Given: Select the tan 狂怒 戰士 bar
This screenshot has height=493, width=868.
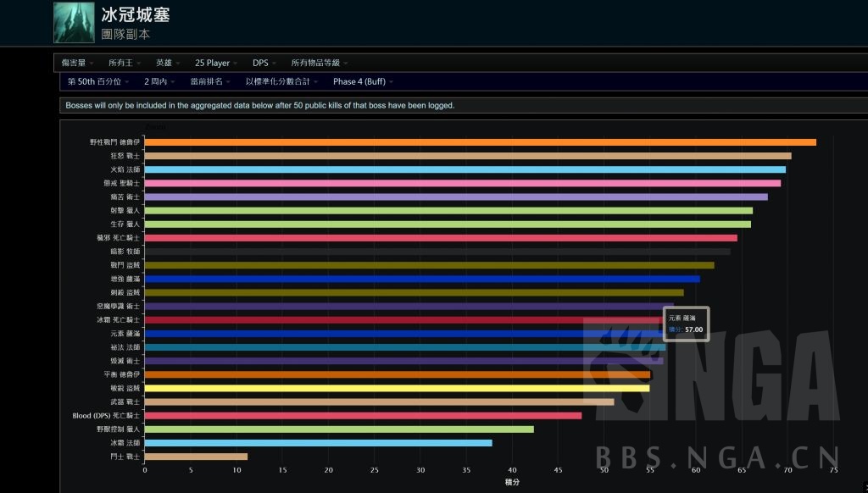Looking at the screenshot, I should (468, 156).
